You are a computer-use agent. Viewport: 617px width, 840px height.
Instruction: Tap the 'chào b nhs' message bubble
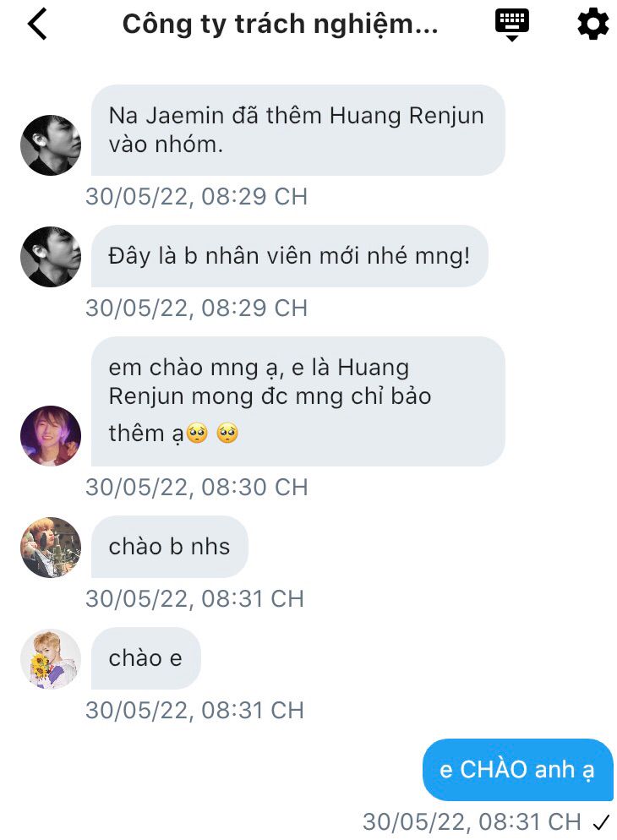coord(170,547)
